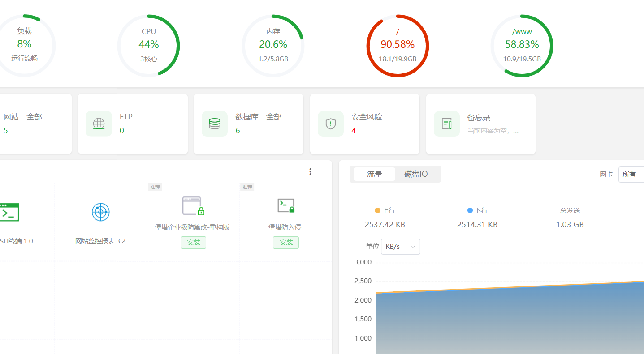Screen dimensions: 644x354
Task: Click the enterprise tamper-proof window lock icon
Action: pos(193,206)
